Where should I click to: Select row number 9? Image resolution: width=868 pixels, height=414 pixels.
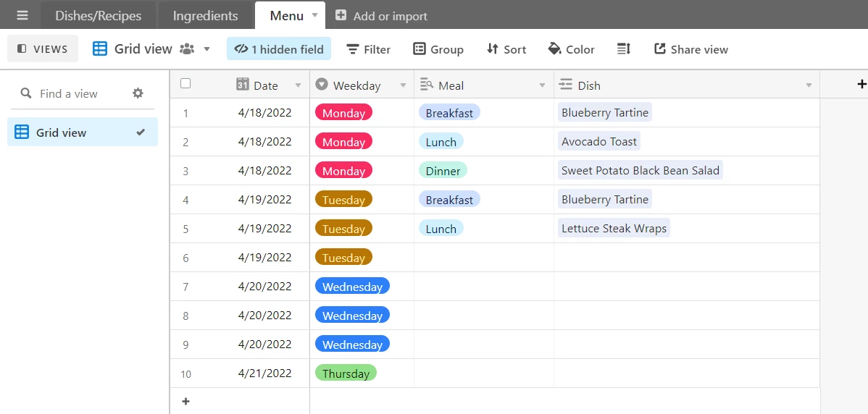pyautogui.click(x=185, y=345)
